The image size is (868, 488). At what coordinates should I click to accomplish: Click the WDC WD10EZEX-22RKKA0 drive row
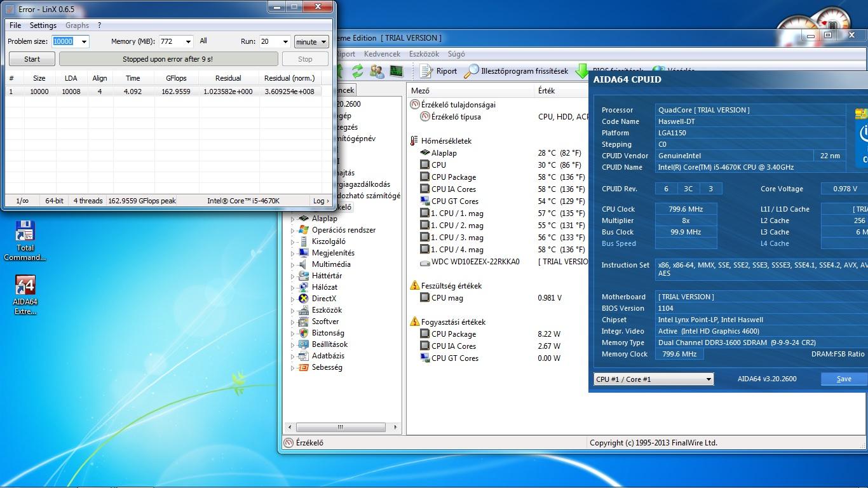coord(499,262)
